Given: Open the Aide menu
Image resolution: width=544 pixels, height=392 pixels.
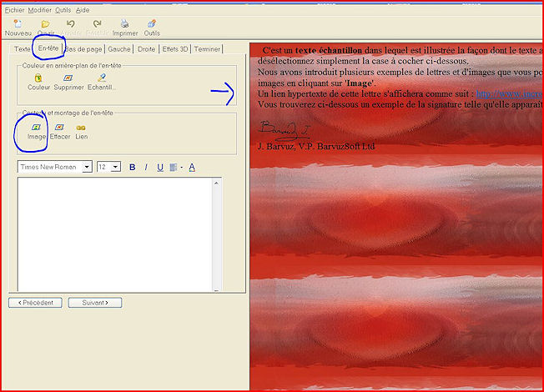Looking at the screenshot, I should tap(83, 10).
